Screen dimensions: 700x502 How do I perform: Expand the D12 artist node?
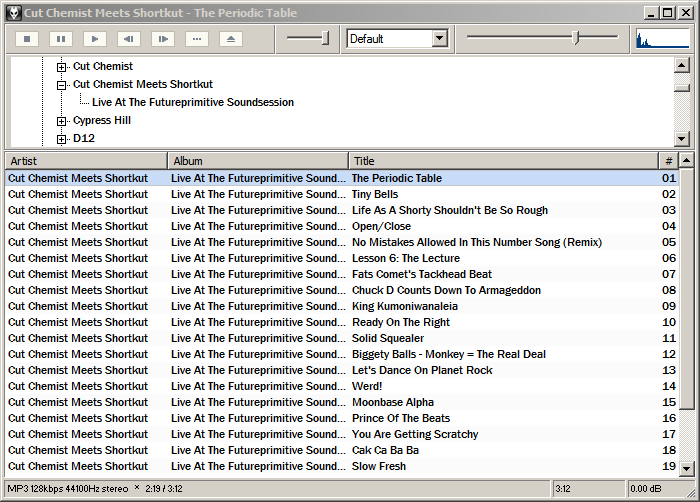click(x=62, y=139)
